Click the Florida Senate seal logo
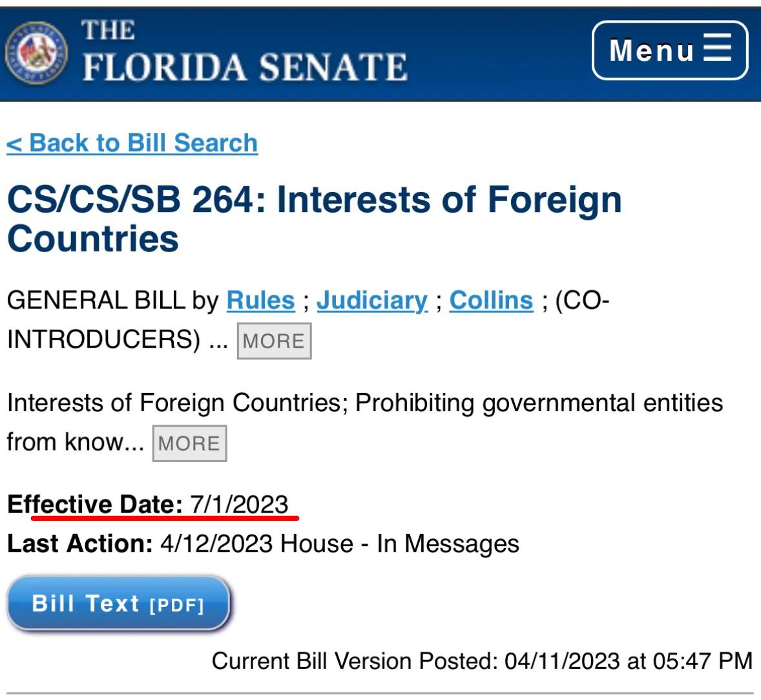 tap(36, 52)
